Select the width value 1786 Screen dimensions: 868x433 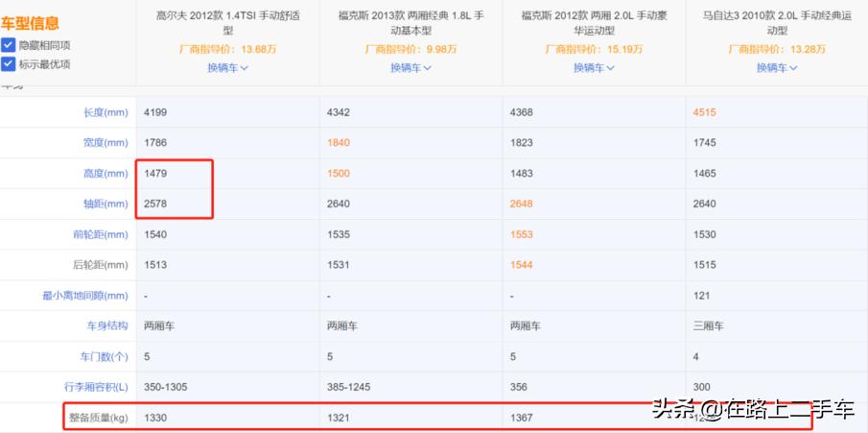tap(155, 143)
